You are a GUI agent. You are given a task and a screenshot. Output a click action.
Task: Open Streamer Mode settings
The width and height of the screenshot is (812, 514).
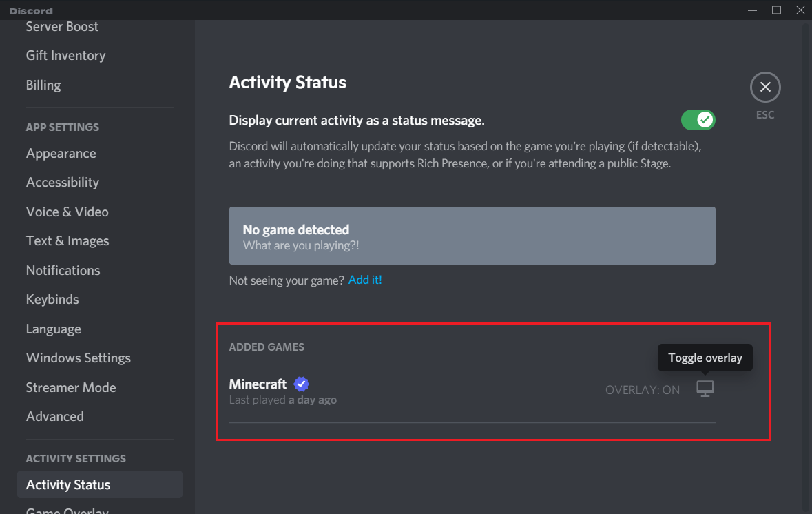tap(71, 387)
